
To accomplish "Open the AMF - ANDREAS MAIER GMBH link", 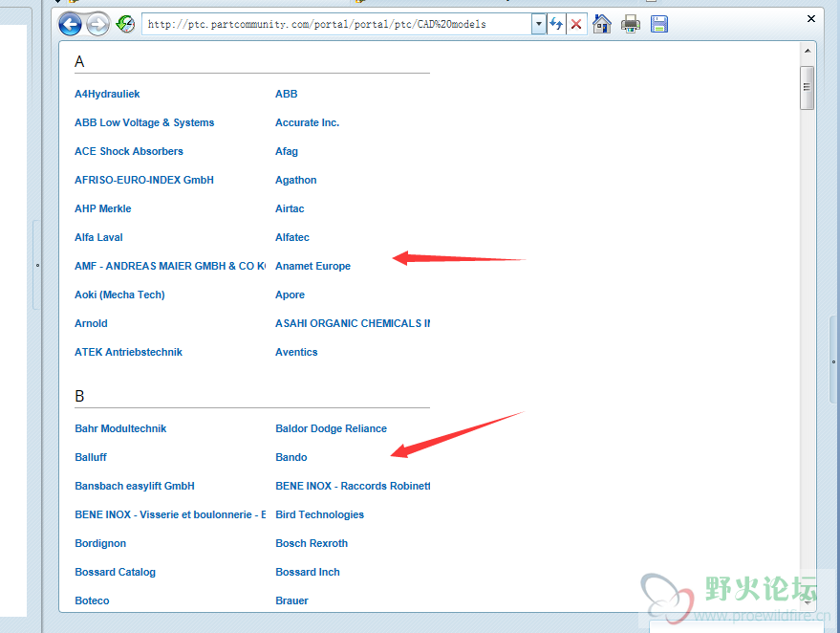I will coord(170,266).
